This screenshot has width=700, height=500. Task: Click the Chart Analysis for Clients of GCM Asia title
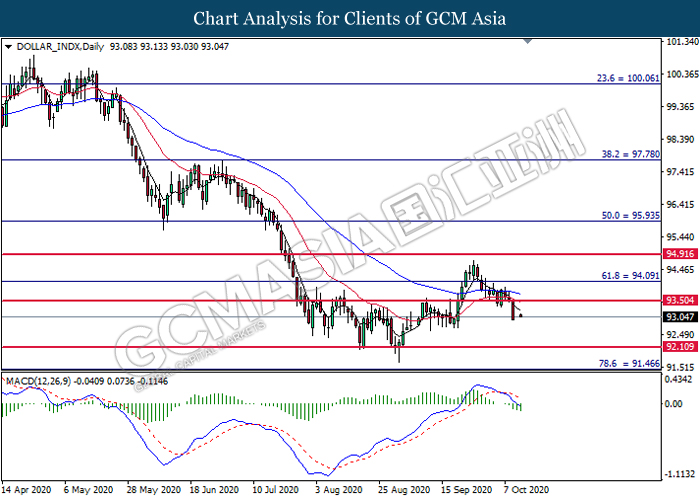[x=350, y=18]
